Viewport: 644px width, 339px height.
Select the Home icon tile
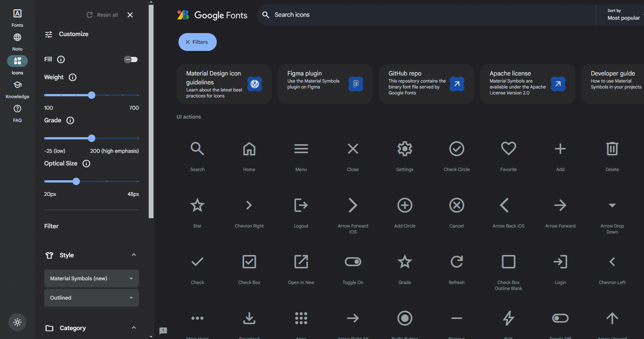pos(249,155)
